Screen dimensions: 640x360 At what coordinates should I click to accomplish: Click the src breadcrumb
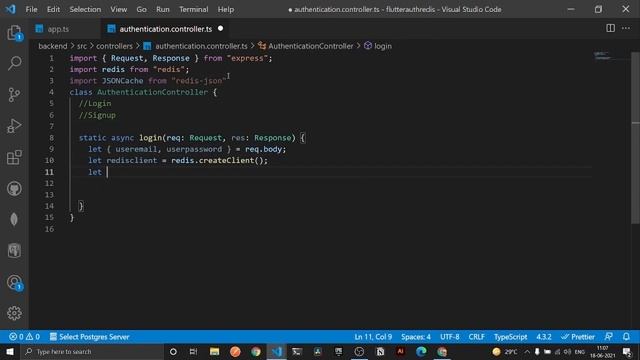click(x=82, y=46)
